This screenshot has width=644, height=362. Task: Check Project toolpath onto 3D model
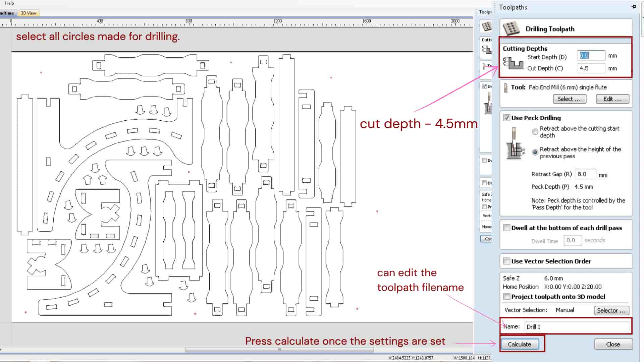[507, 297]
